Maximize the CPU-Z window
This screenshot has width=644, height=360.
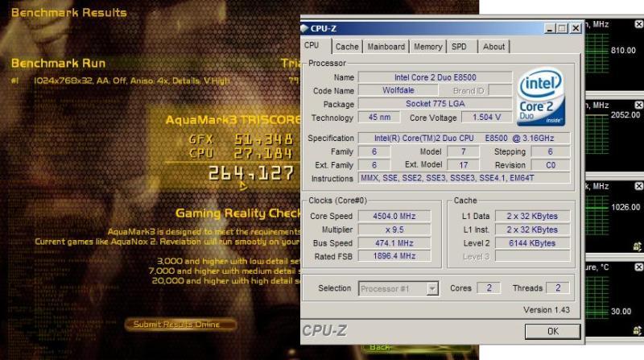[562, 28]
